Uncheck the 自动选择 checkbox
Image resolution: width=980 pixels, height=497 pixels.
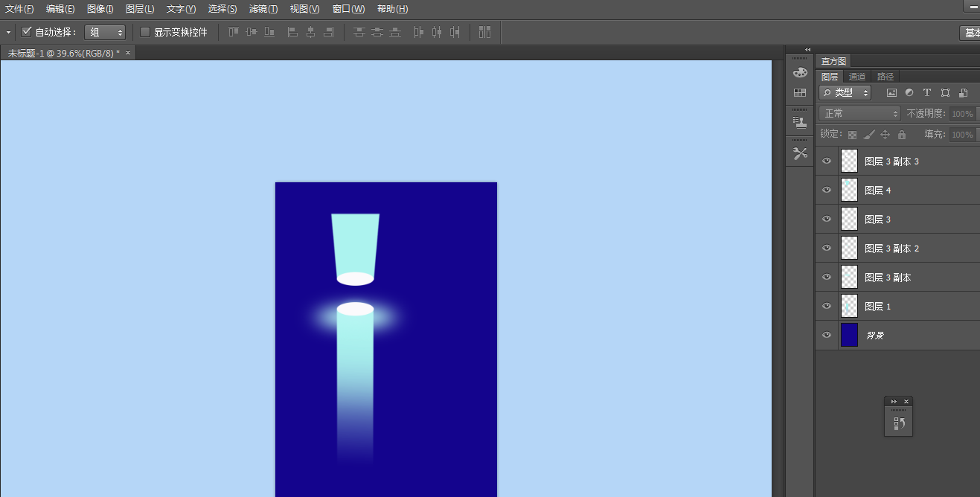point(27,32)
